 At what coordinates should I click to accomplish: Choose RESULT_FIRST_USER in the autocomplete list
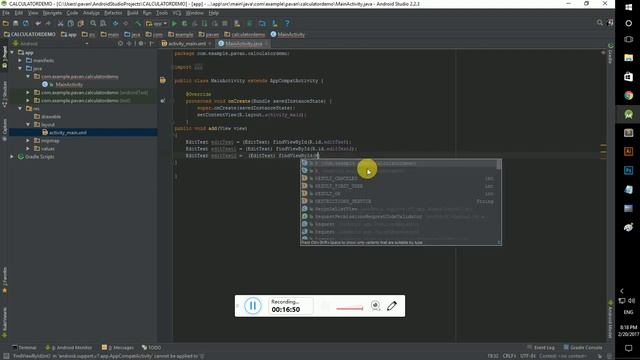(398, 186)
